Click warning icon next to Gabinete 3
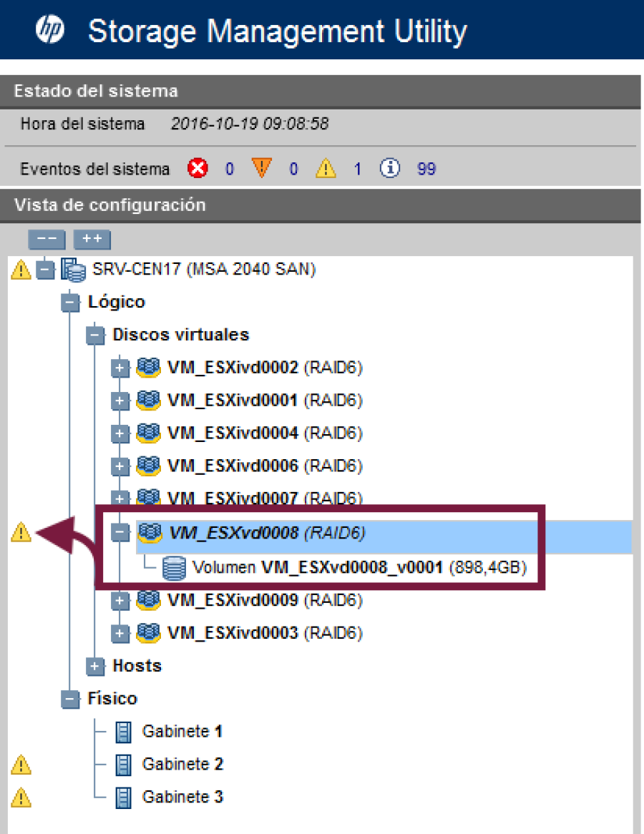Image resolution: width=644 pixels, height=834 pixels. pyautogui.click(x=21, y=797)
